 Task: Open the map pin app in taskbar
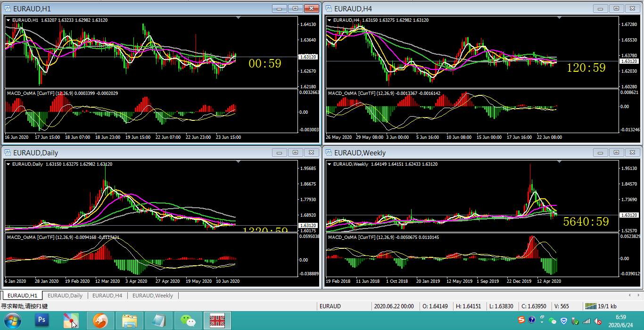coord(71,321)
